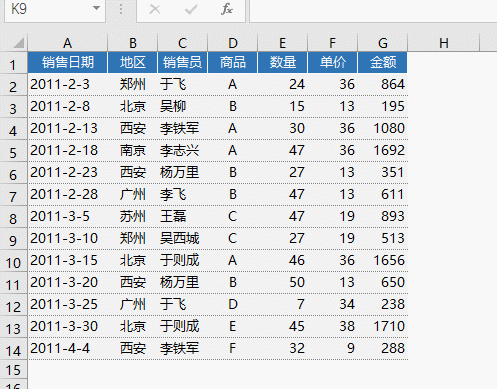Image resolution: width=497 pixels, height=389 pixels.
Task: Click the 地区 header cell
Action: [x=133, y=62]
